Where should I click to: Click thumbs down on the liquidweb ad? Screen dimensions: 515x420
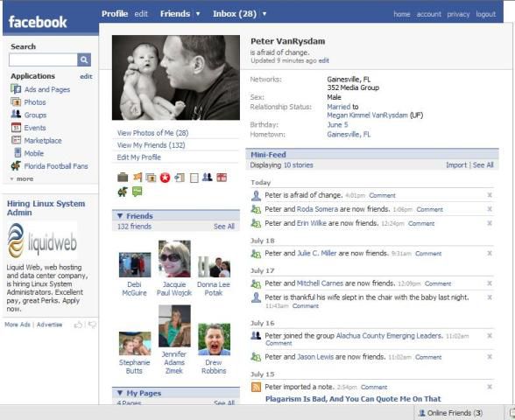click(92, 325)
